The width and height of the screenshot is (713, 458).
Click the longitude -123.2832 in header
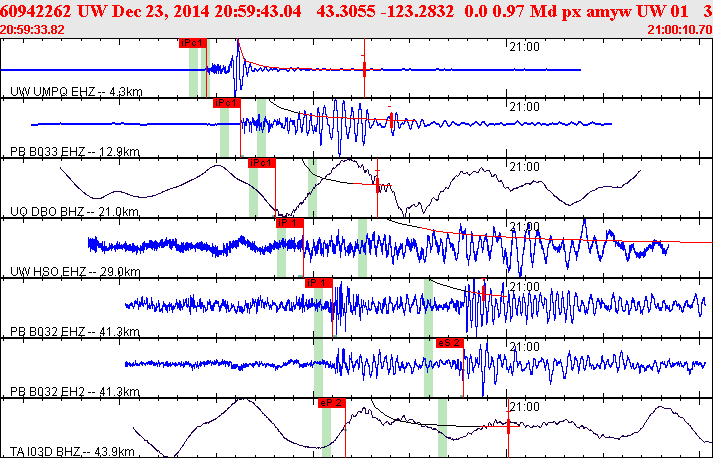(x=417, y=11)
